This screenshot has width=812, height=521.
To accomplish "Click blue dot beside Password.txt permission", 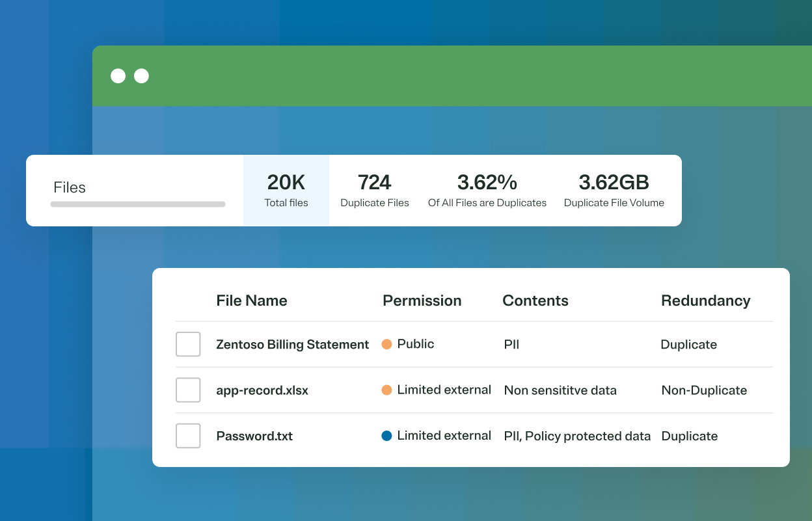I will (x=386, y=436).
